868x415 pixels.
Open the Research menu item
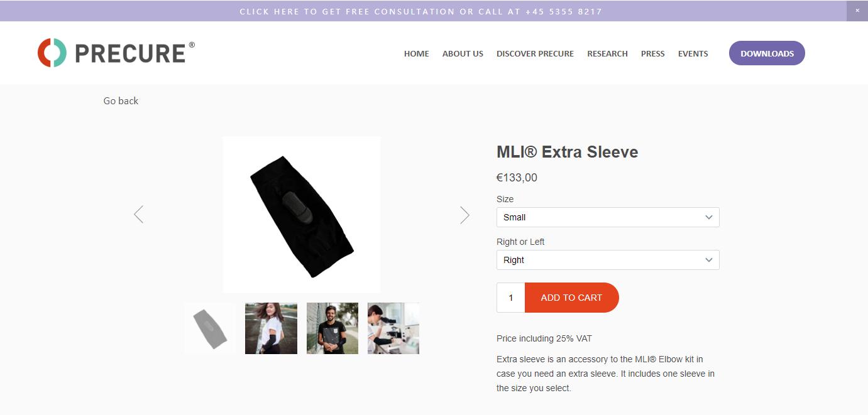pos(607,53)
